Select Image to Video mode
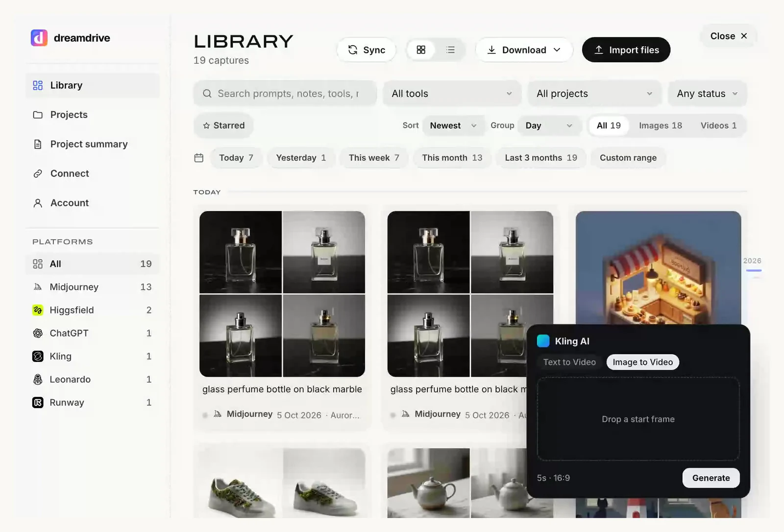This screenshot has height=532, width=784. click(643, 362)
